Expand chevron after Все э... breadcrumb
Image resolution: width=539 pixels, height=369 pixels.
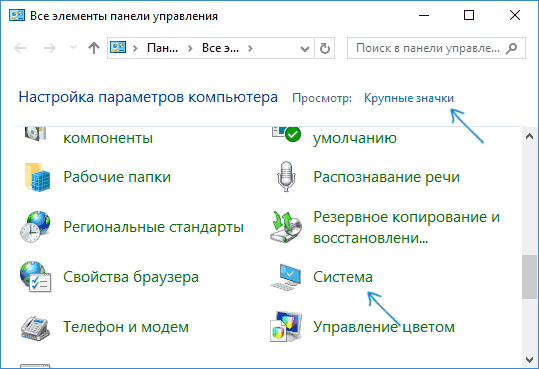tap(250, 48)
